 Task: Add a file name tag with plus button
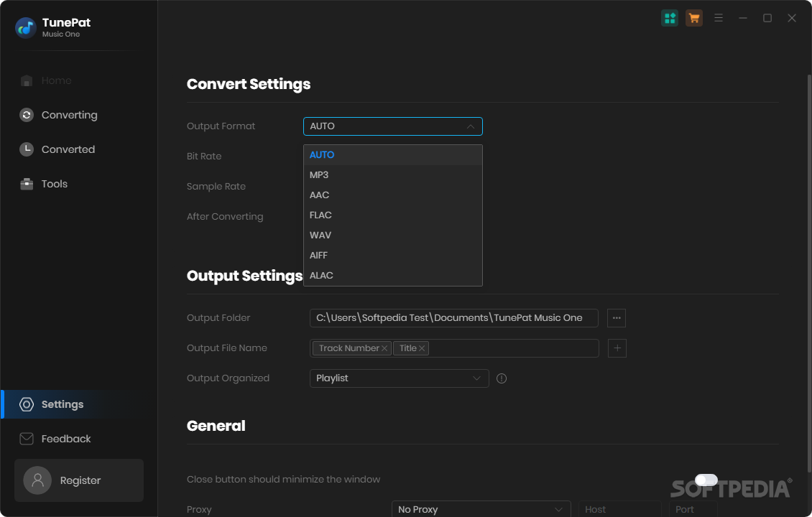[x=617, y=348]
